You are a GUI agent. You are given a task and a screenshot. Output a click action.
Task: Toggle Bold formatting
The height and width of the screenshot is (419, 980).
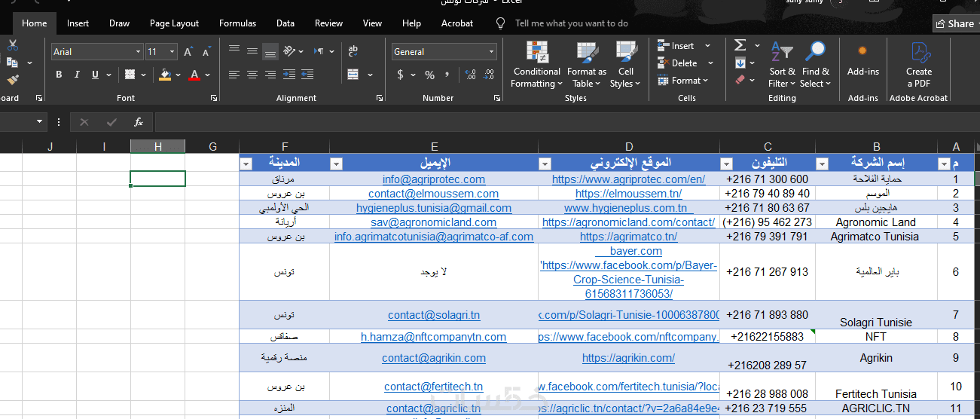tap(60, 75)
